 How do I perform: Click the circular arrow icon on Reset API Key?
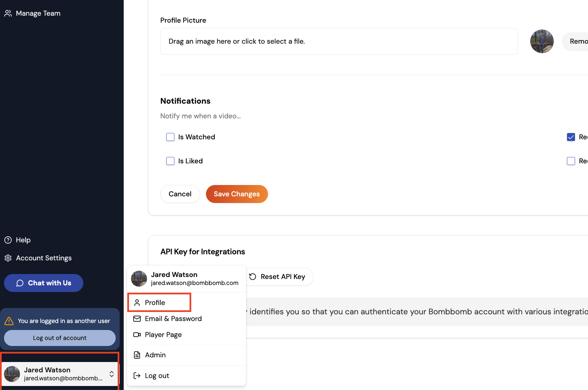[252, 276]
